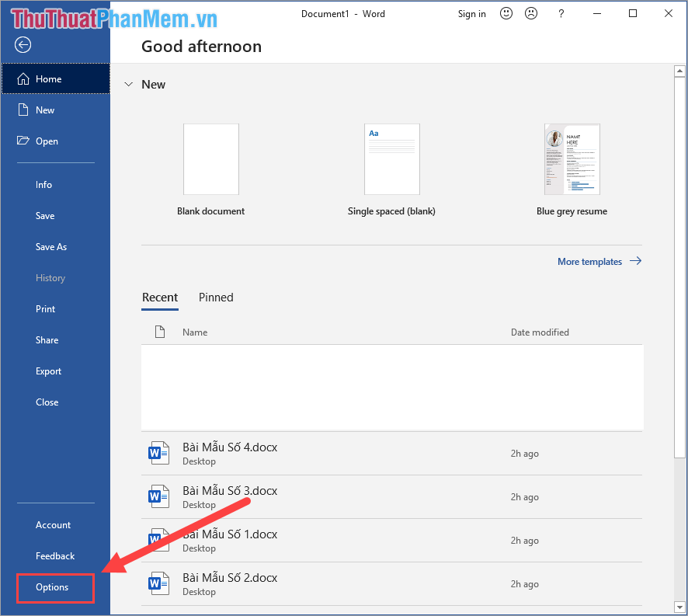Click Word icon of Bài Mẫu Số 2.docx
This screenshot has height=616, width=688.
(x=158, y=583)
